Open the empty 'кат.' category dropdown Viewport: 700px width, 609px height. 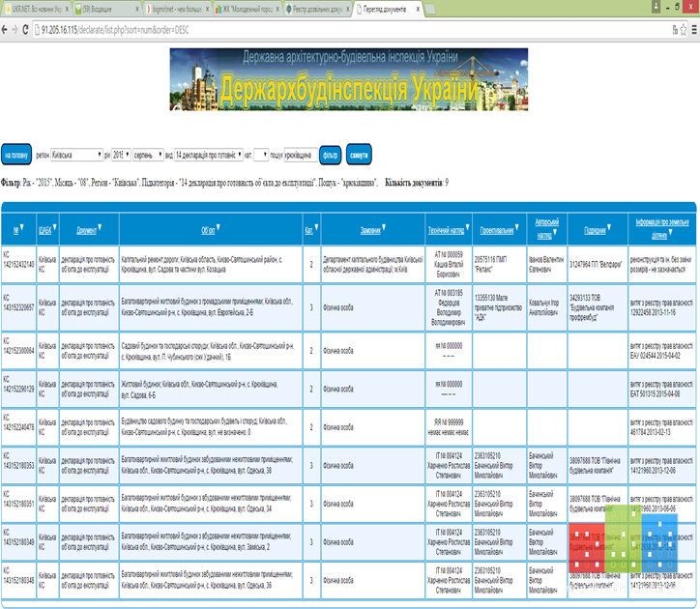coord(261,155)
